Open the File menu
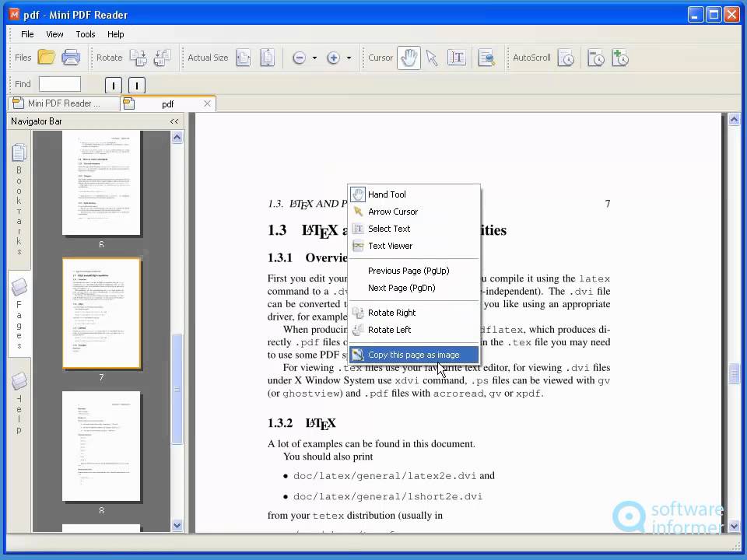The image size is (747, 560). pyautogui.click(x=27, y=34)
